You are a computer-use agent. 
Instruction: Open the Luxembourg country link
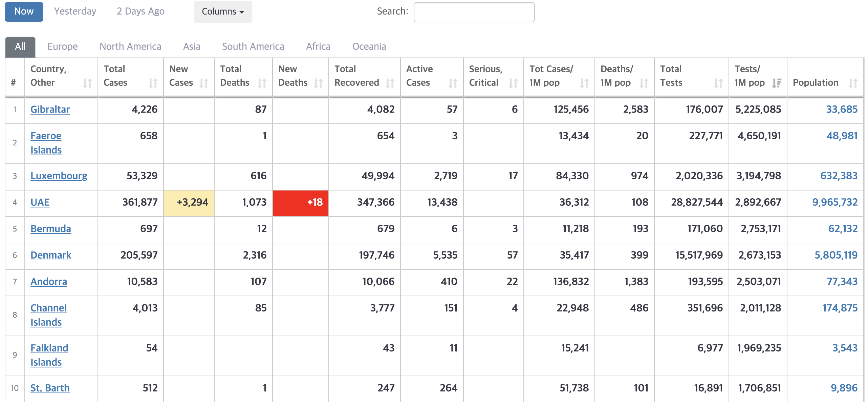pos(59,176)
